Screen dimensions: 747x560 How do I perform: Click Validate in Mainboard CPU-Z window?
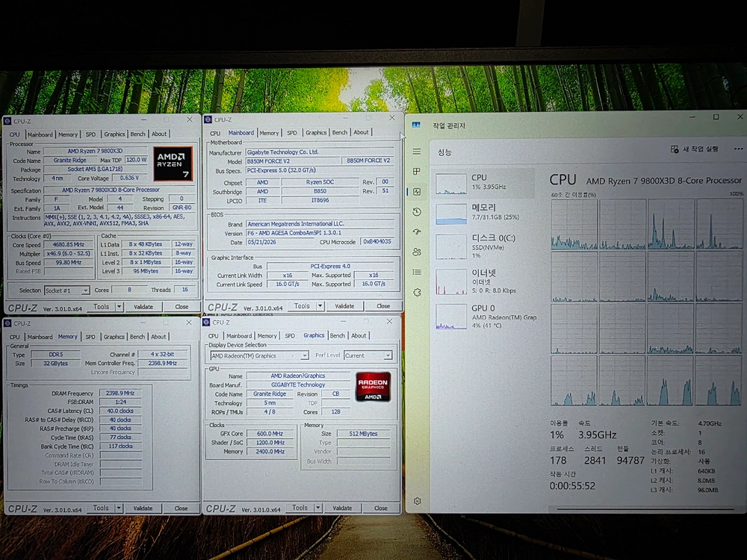click(344, 306)
